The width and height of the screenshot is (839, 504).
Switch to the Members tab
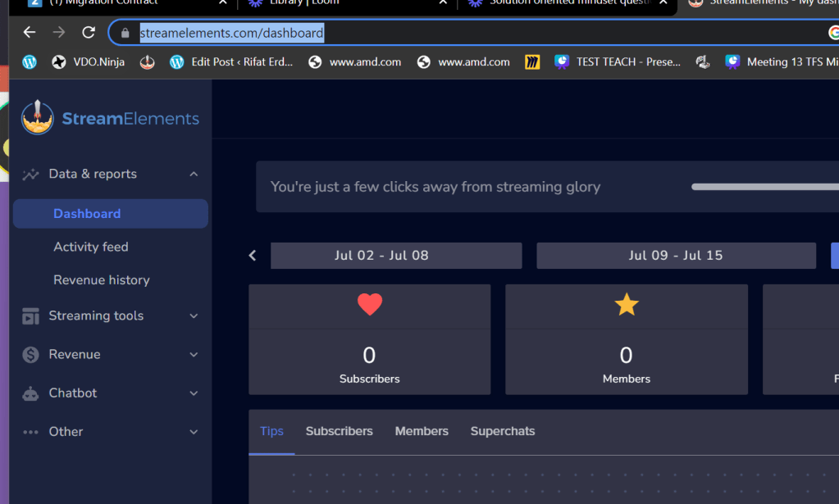(422, 431)
